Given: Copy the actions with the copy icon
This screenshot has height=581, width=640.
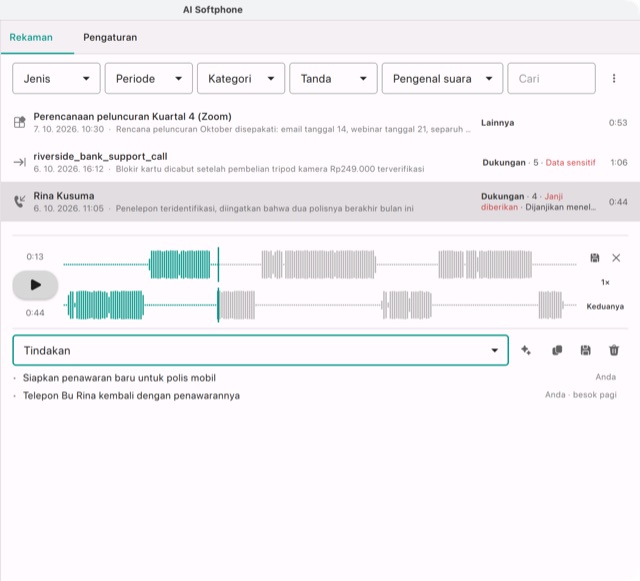Looking at the screenshot, I should (557, 350).
